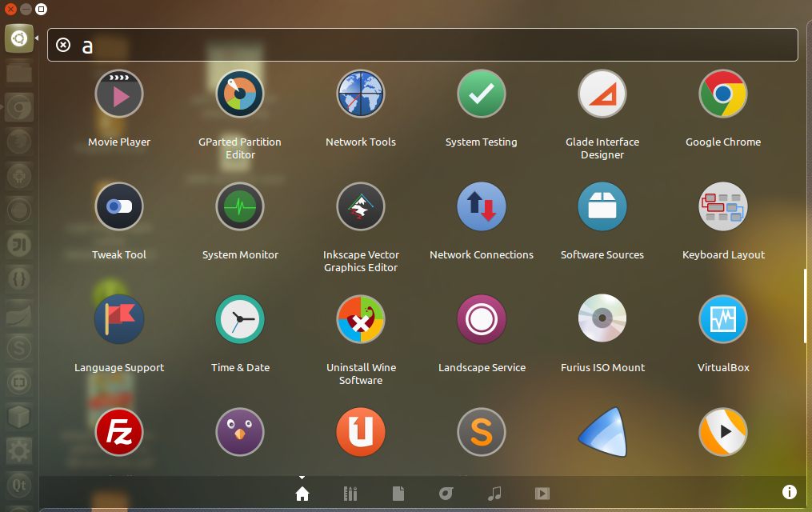This screenshot has height=512, width=812.
Task: Open the search filter info button
Action: pos(789,492)
